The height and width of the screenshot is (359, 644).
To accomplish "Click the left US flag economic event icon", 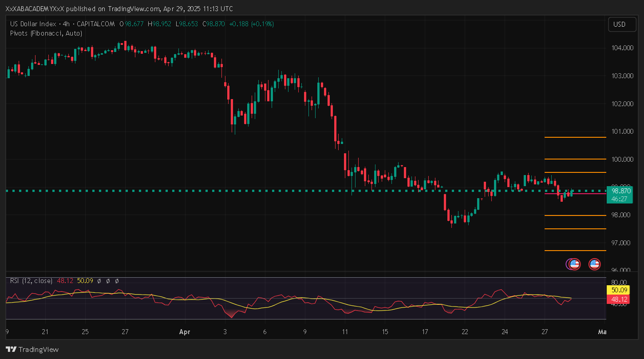I will tap(574, 264).
